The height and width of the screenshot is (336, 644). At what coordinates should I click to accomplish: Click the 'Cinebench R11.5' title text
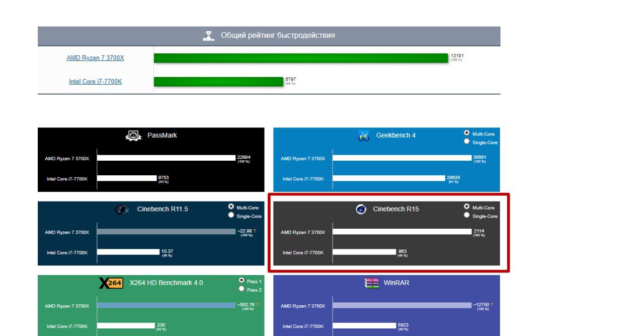[163, 209]
